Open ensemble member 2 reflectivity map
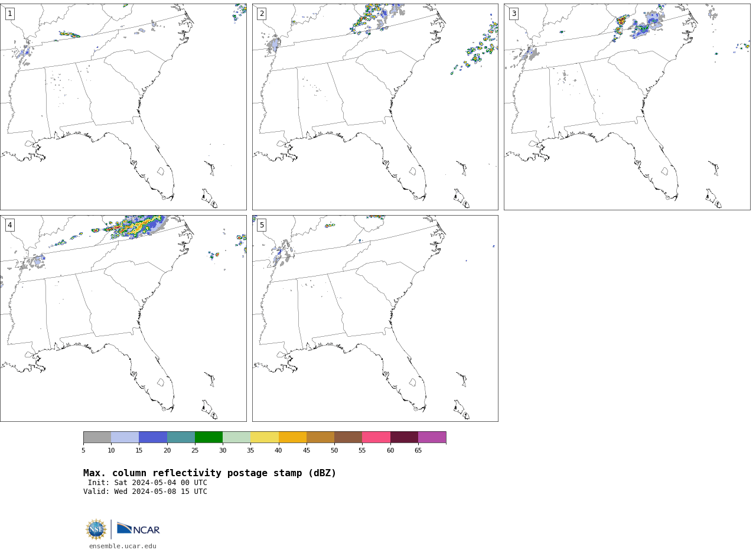Image resolution: width=756 pixels, height=553 pixels. coord(375,107)
